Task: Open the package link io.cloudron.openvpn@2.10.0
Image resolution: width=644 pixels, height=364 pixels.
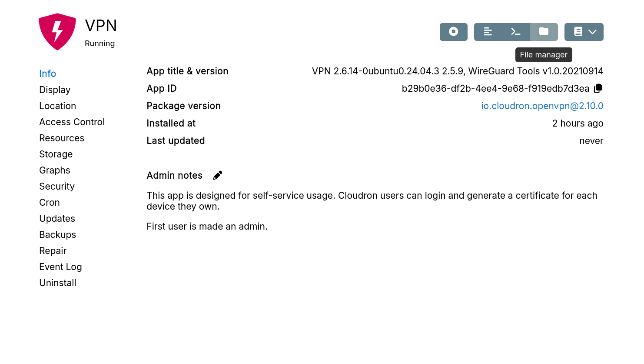Action: [542, 106]
